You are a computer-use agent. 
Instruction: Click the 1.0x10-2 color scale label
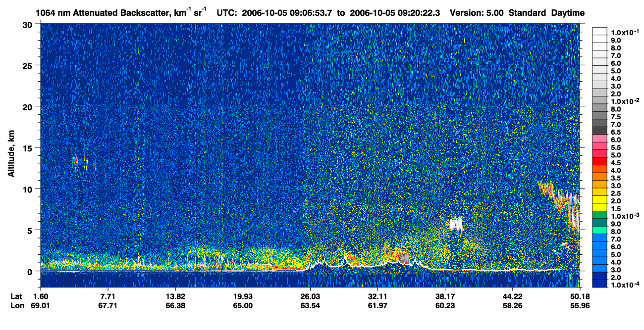(624, 101)
